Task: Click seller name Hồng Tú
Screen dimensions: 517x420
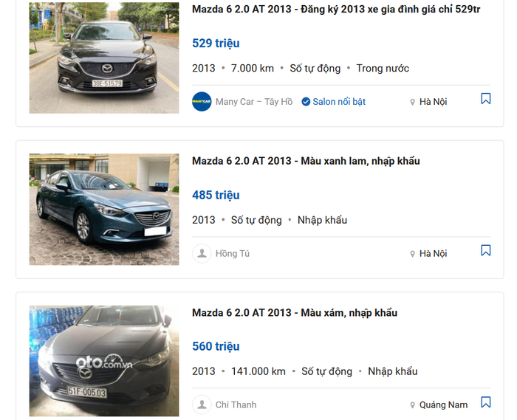Action: (x=233, y=254)
